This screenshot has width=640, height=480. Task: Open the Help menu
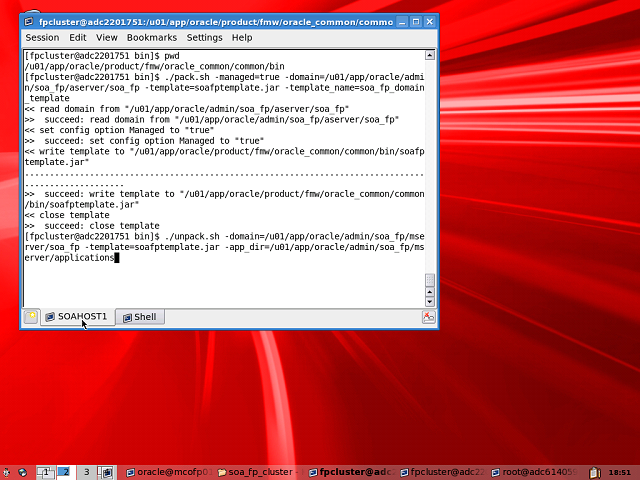(242, 38)
